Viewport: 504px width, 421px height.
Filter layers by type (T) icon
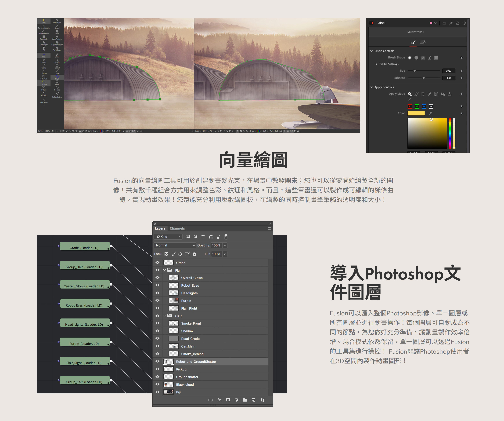pyautogui.click(x=203, y=237)
